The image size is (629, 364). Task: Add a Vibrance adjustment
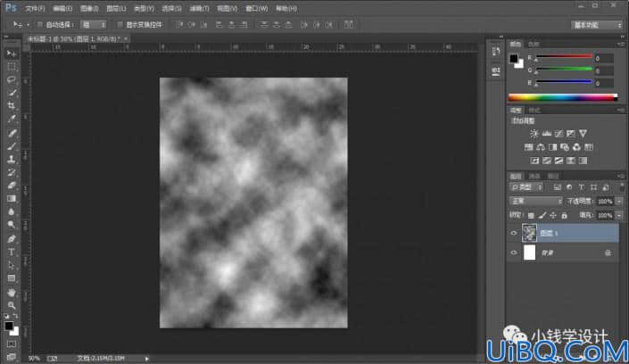pyautogui.click(x=583, y=134)
